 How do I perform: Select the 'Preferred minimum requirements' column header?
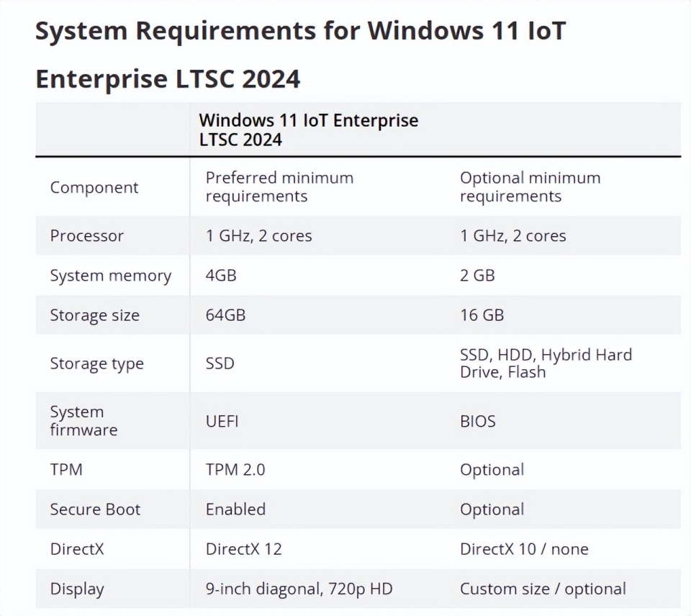point(279,186)
